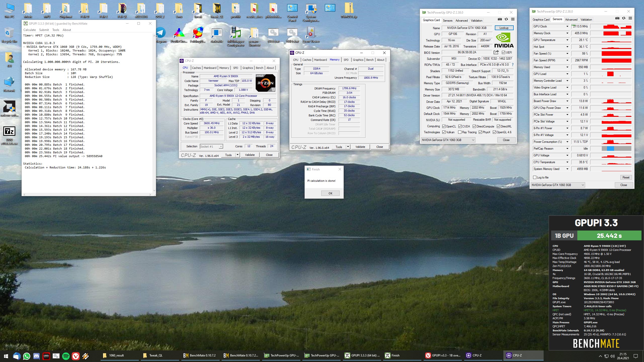The height and width of the screenshot is (362, 644).
Task: Expand the GPU Clock sensor dropdown
Action: coord(567,26)
